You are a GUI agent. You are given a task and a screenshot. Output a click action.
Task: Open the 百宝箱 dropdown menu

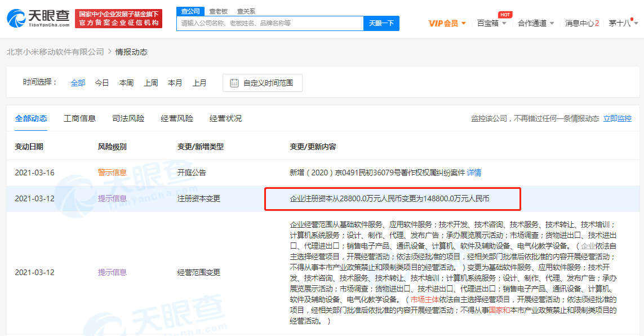[x=491, y=23]
